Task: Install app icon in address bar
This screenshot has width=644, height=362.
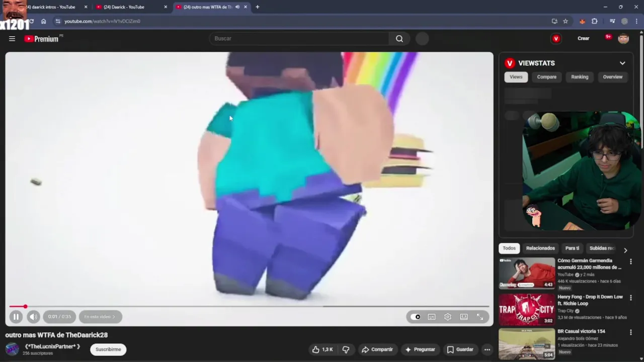Action: pyautogui.click(x=554, y=21)
